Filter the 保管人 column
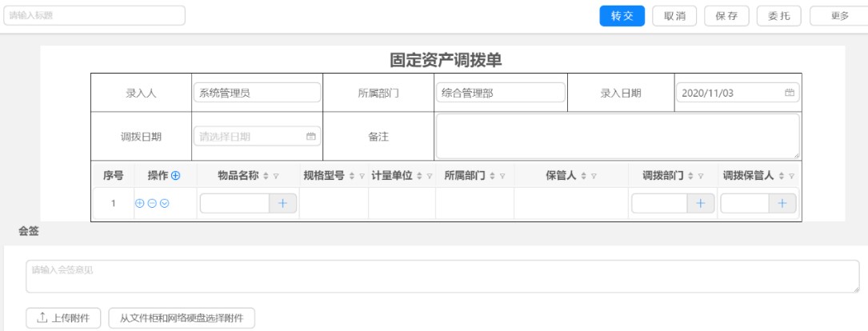Screen dimensions: 868x331 point(594,176)
